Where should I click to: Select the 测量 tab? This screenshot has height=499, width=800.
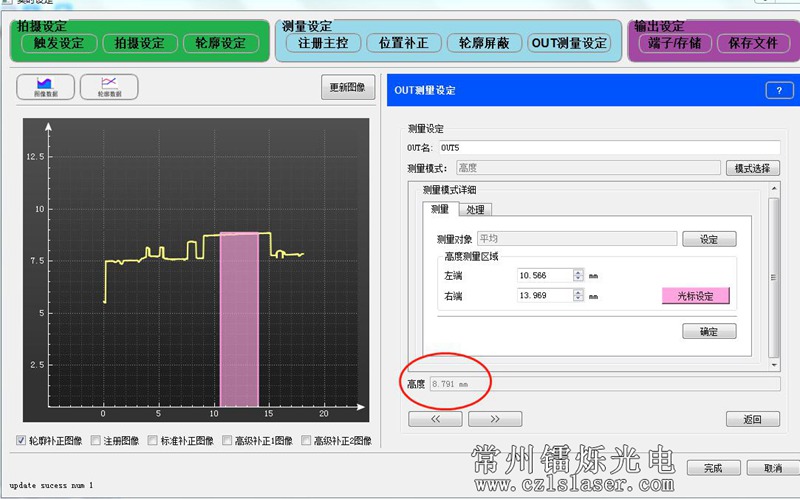[x=439, y=209]
